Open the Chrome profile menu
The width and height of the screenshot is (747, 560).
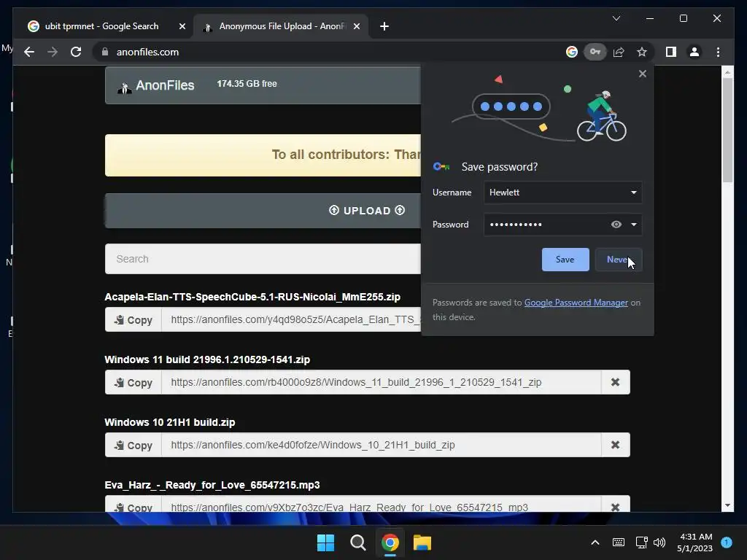click(694, 52)
